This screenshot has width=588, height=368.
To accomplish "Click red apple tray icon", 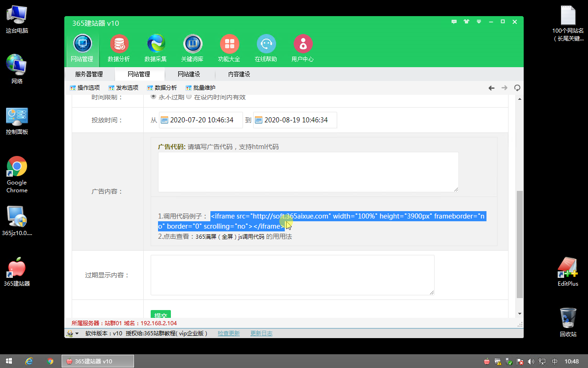I will point(487,362).
